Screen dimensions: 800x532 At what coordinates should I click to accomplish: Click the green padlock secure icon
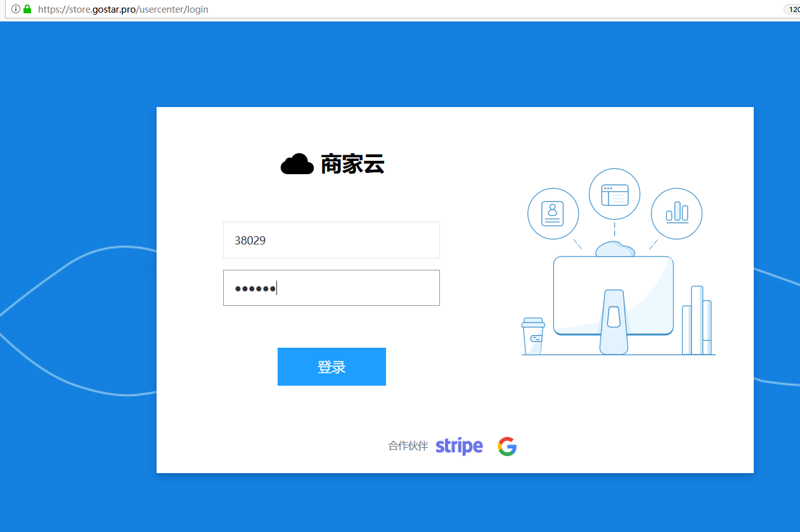tap(27, 9)
